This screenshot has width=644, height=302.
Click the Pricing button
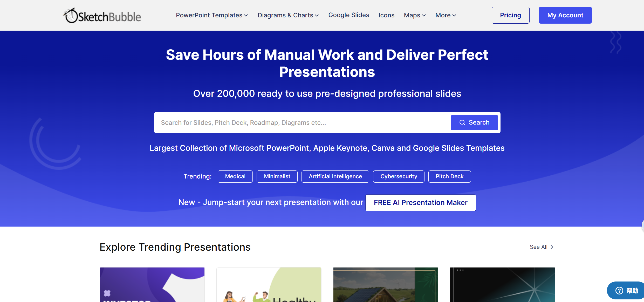510,15
